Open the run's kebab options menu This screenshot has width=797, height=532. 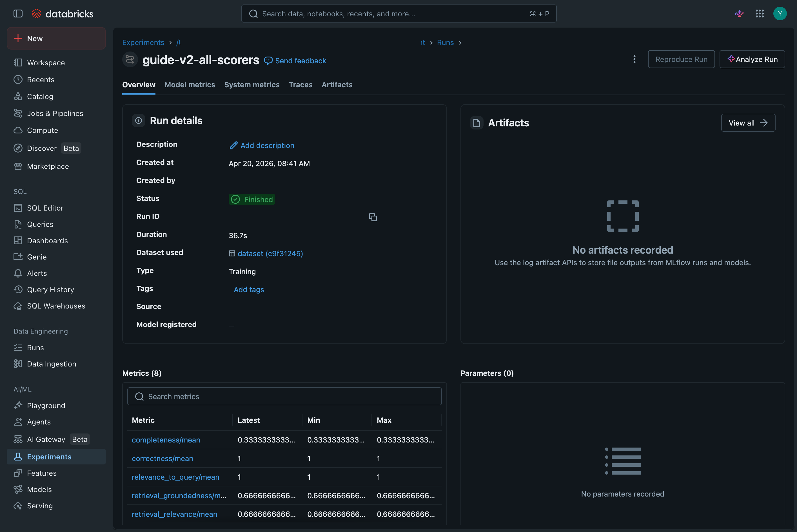tap(634, 59)
